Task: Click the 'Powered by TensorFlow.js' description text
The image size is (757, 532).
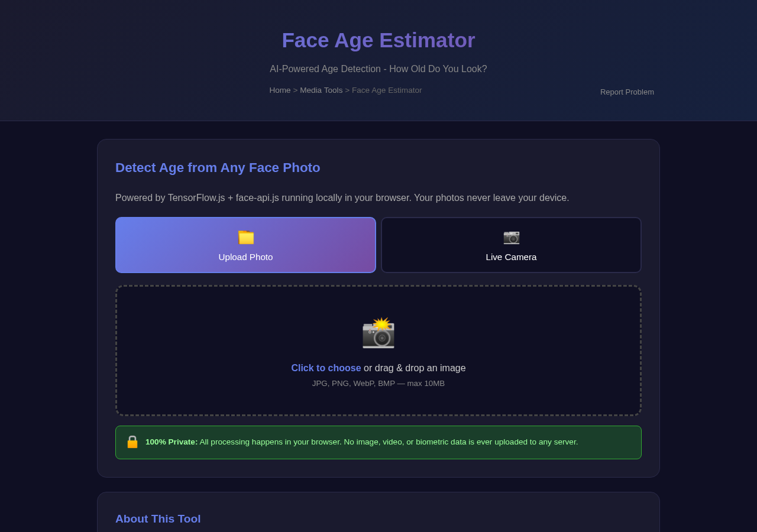Action: (x=342, y=198)
